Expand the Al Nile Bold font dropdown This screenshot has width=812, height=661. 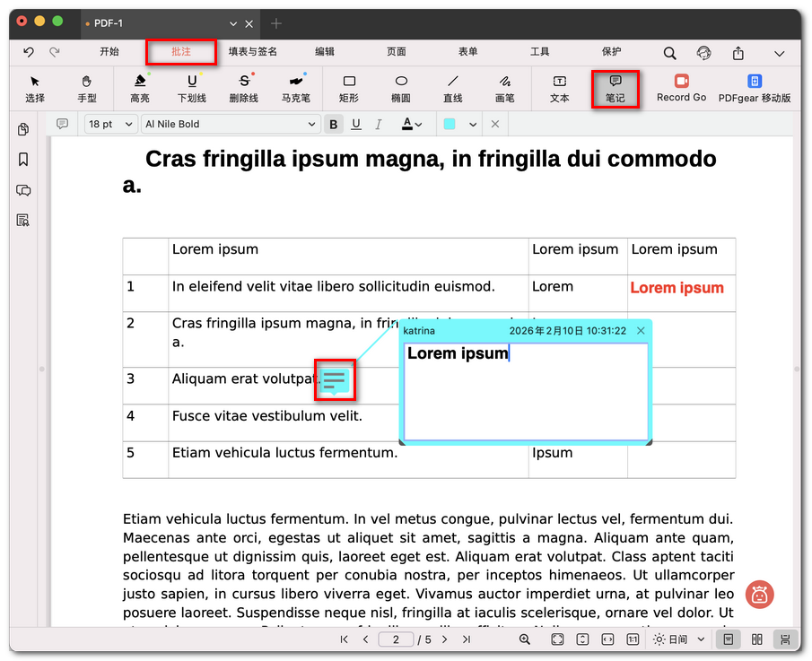point(231,125)
